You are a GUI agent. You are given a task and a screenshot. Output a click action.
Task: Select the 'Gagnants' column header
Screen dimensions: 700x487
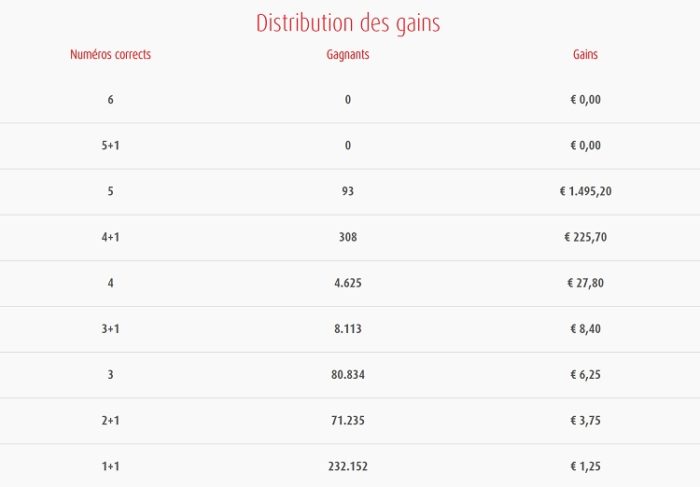click(x=348, y=54)
